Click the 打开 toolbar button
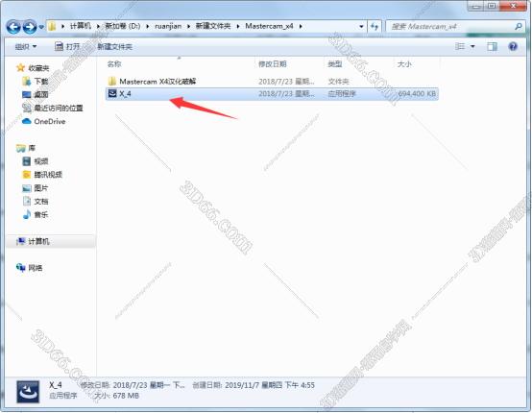 coord(67,46)
